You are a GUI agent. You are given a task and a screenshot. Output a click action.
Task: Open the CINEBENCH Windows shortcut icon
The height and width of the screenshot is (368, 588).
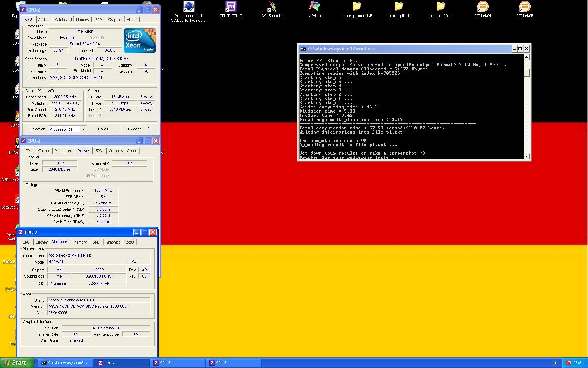tap(189, 11)
